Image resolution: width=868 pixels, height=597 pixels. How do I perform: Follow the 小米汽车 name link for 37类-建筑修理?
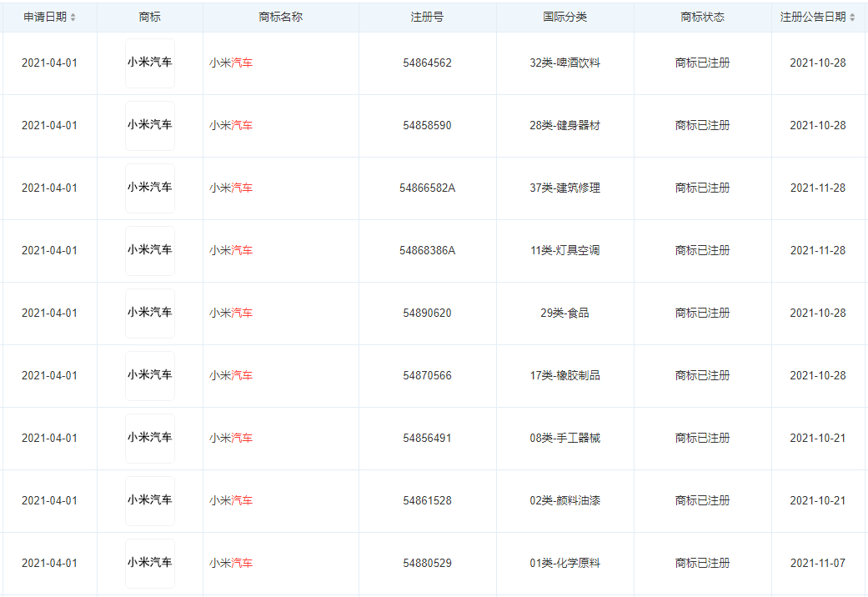click(x=231, y=188)
